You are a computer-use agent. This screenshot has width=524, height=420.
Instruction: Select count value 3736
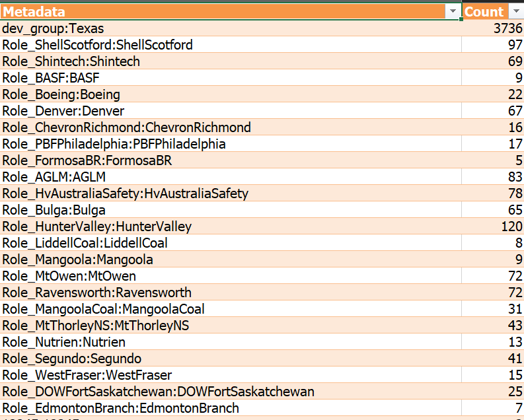click(493, 28)
